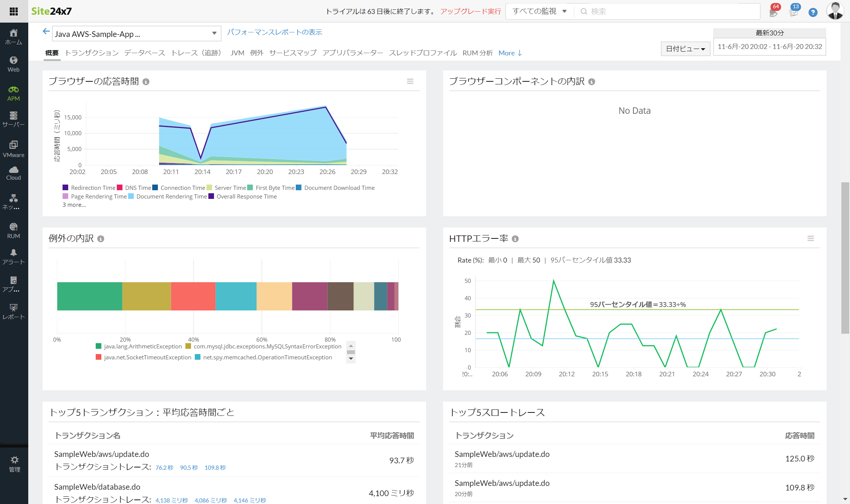
Task: Open the RUM sidebar section
Action: click(x=14, y=231)
